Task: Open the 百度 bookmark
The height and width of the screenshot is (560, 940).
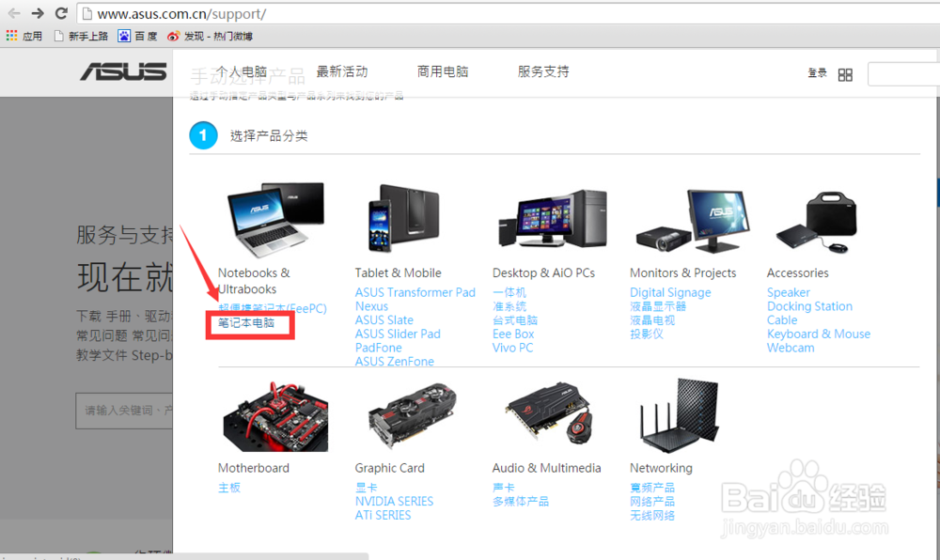Action: [138, 36]
